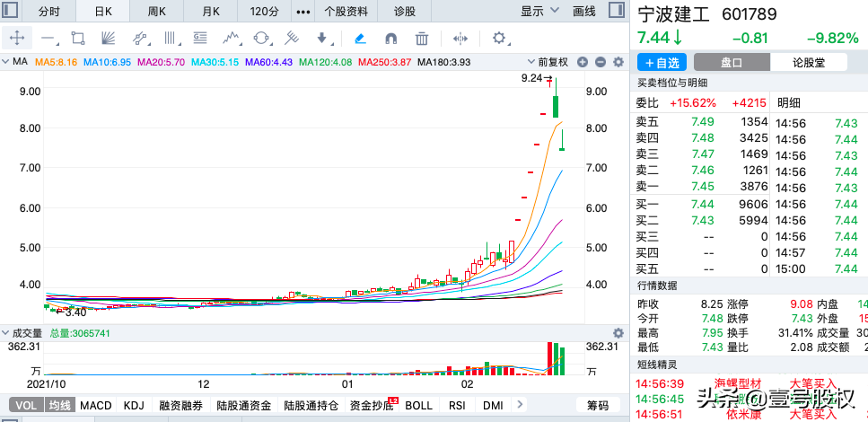The width and height of the screenshot is (868, 422).
Task: Toggle the magnet snap tool
Action: [390, 39]
